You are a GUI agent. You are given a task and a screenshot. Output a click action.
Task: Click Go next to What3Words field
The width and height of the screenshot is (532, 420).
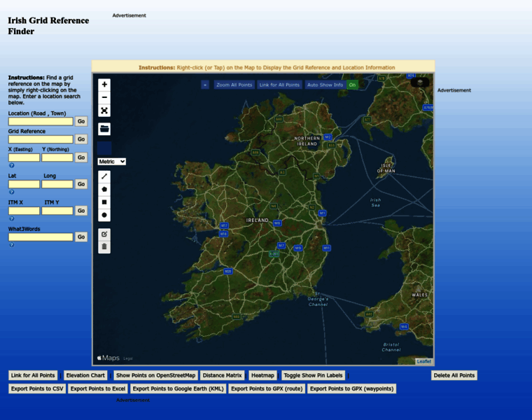click(x=81, y=237)
